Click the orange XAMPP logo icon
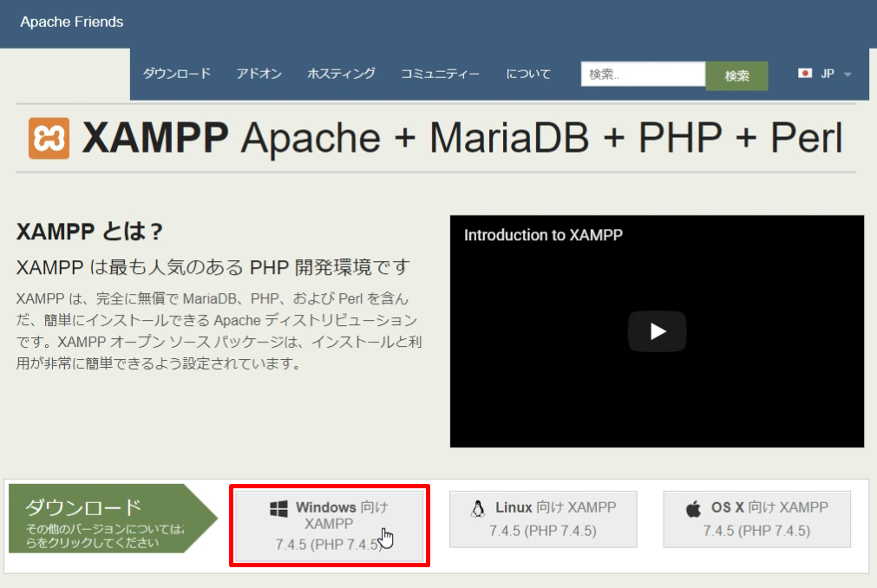 [x=49, y=138]
